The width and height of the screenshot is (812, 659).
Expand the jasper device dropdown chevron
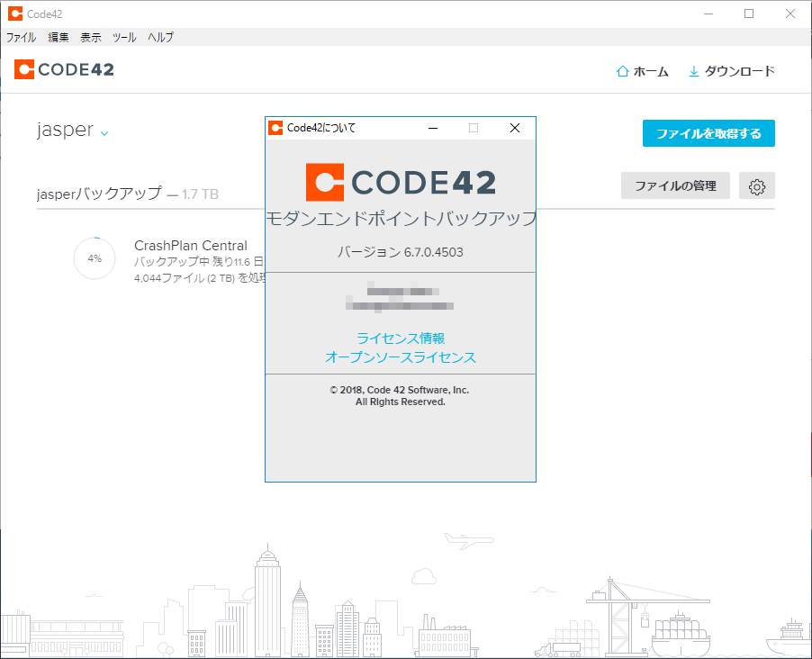pos(104,133)
